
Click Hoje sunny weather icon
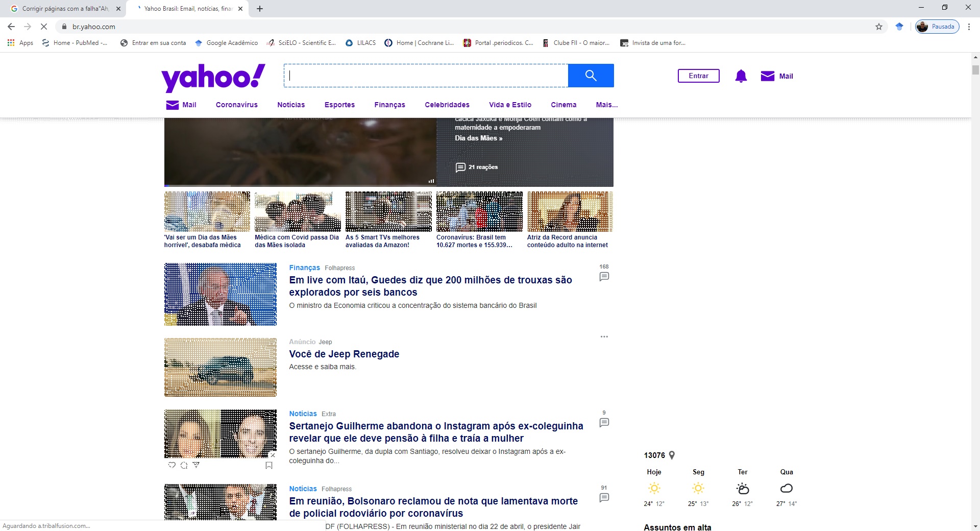coord(654,489)
